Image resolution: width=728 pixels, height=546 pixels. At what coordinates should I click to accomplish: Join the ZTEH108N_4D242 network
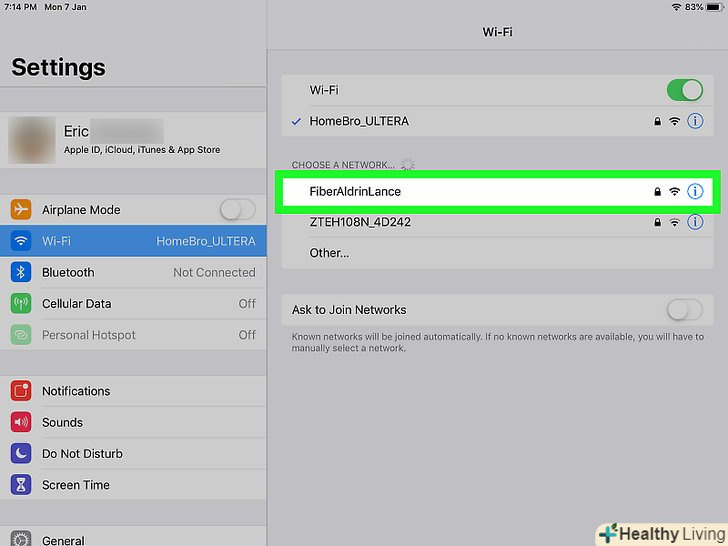tap(497, 222)
